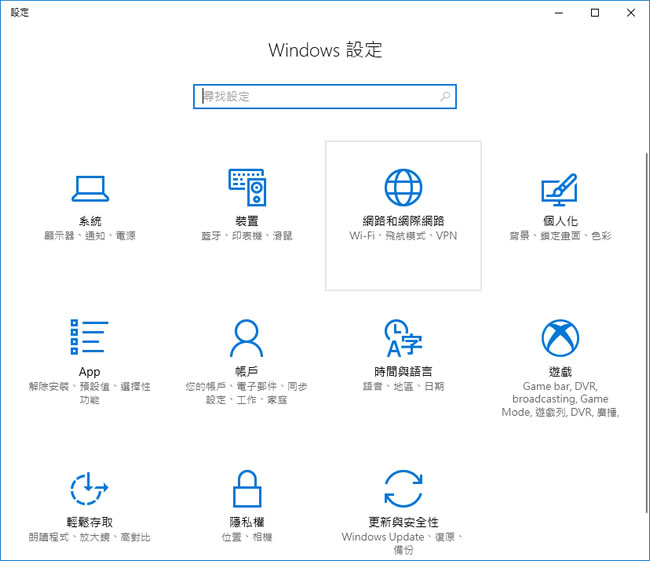Click the 更新與安全性 title text
This screenshot has width=650, height=561.
[403, 522]
